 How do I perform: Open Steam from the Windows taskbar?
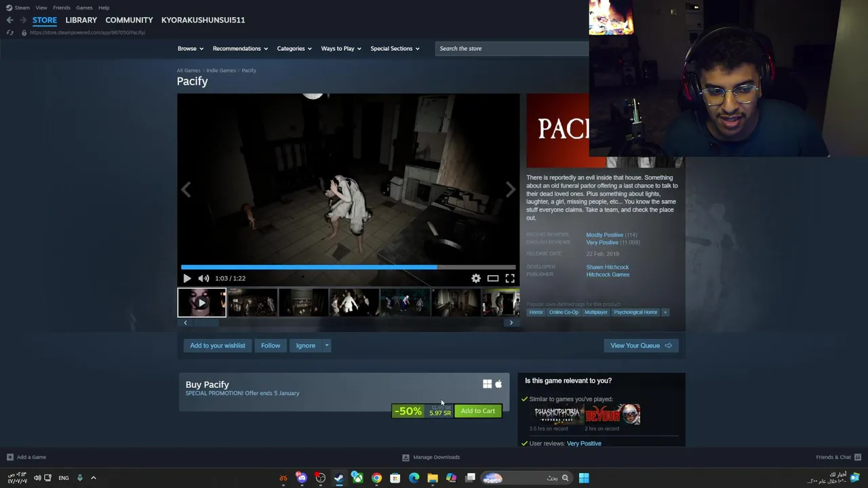[x=338, y=478]
